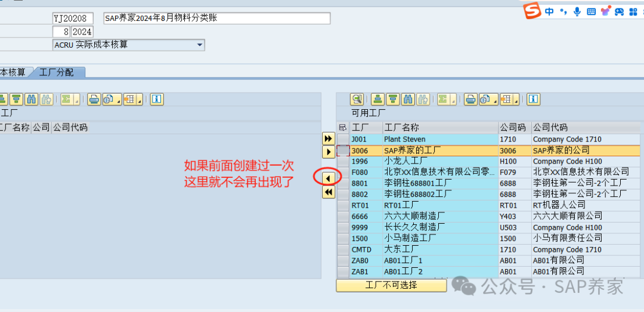Click Find binoculars in left plants toolbar
Screen dimensions: 644x312
coord(31,99)
